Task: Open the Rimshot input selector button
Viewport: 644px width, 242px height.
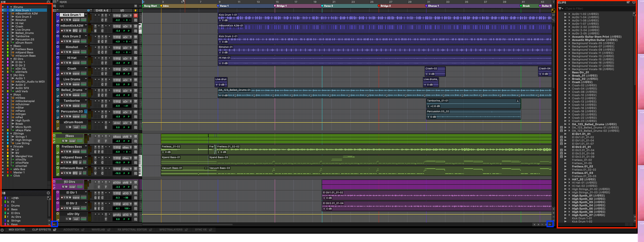Action: click(x=117, y=48)
